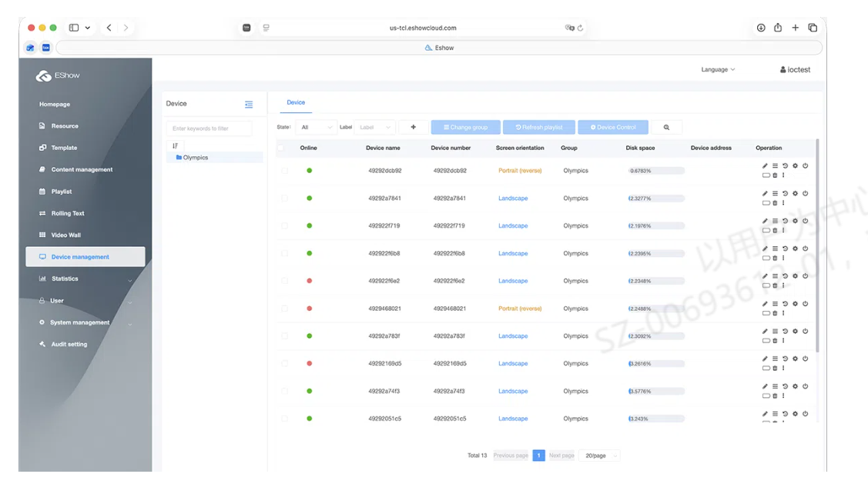Expand the System management menu
This screenshot has height=504, width=868.
coord(85,322)
